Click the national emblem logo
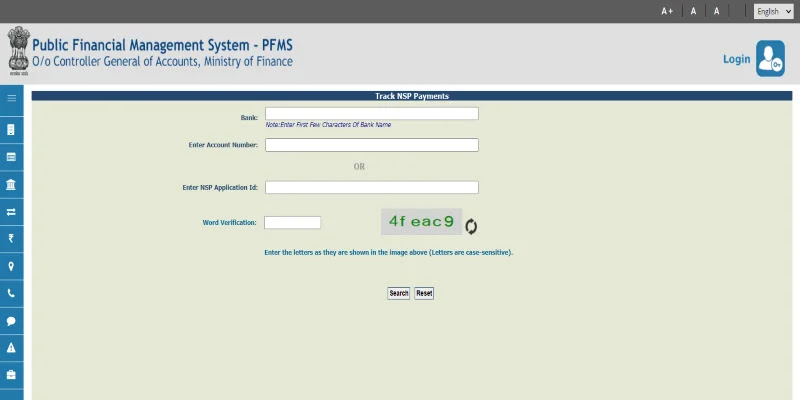 (x=18, y=51)
